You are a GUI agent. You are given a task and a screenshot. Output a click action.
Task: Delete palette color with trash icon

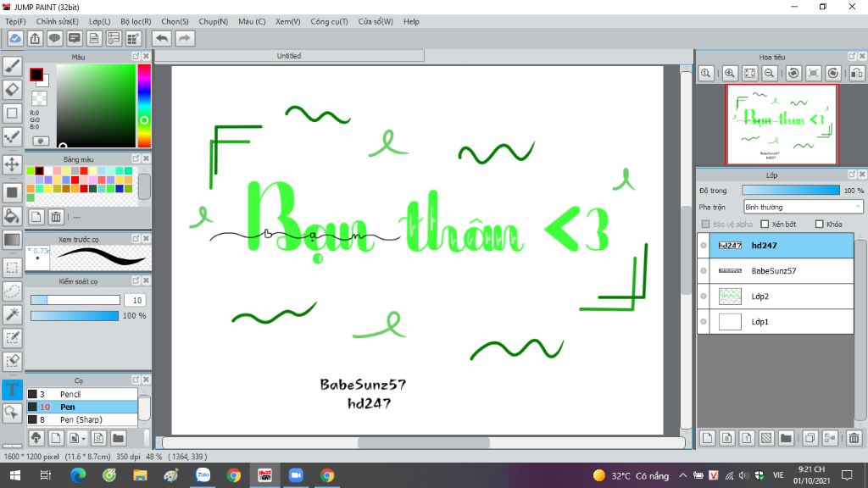[56, 217]
